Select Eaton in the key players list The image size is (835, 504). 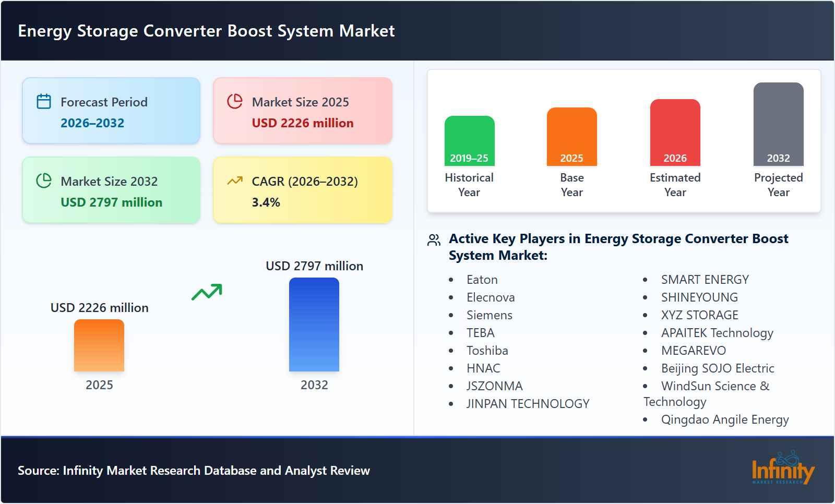coord(482,279)
